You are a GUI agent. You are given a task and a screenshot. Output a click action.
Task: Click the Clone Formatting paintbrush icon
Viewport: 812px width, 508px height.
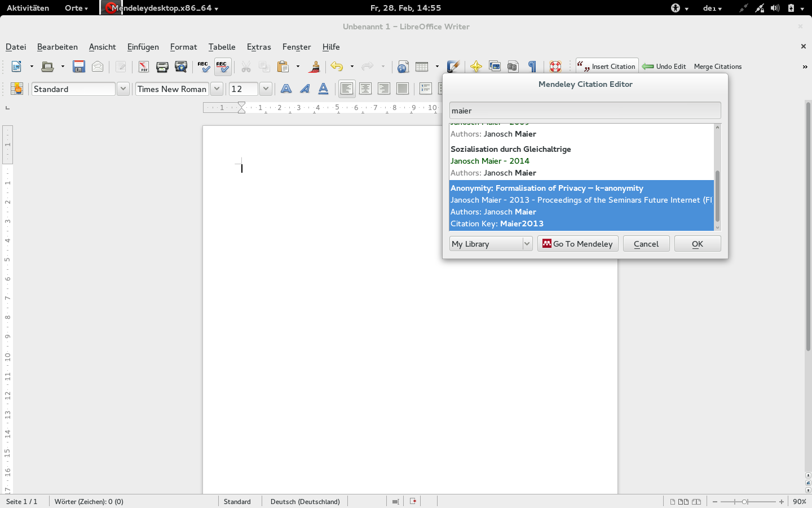(314, 67)
